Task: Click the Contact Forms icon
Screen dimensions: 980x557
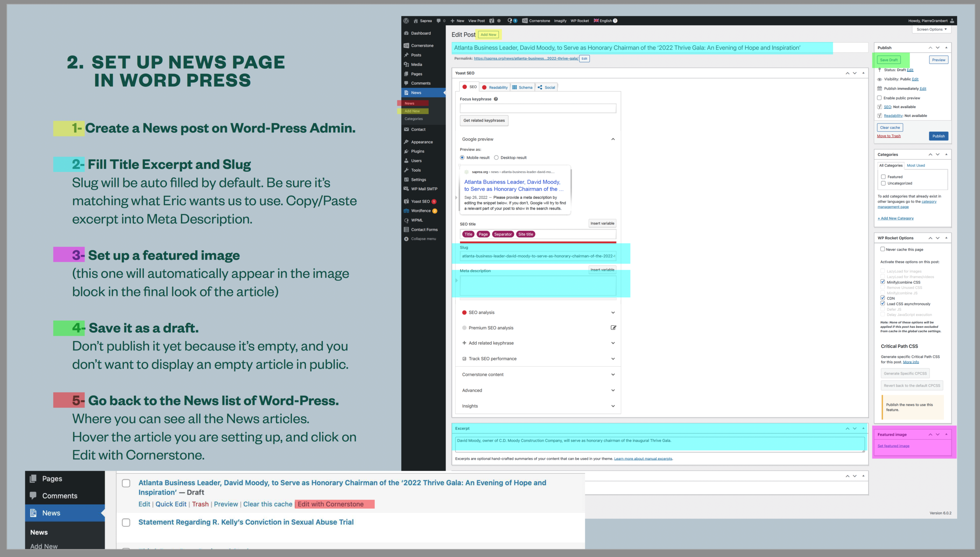Action: pyautogui.click(x=406, y=229)
